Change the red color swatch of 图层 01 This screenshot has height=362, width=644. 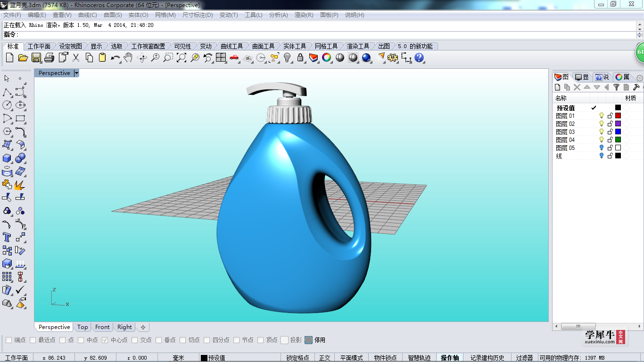click(618, 116)
